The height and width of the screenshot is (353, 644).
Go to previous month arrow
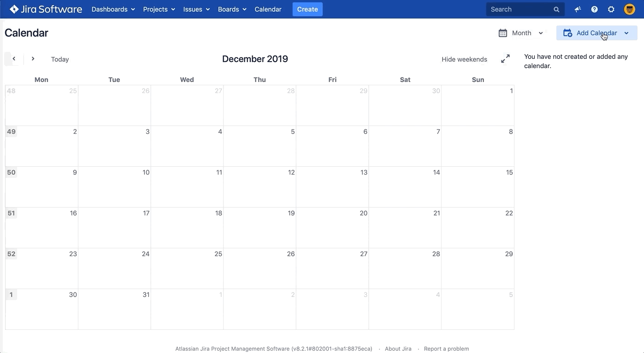14,59
